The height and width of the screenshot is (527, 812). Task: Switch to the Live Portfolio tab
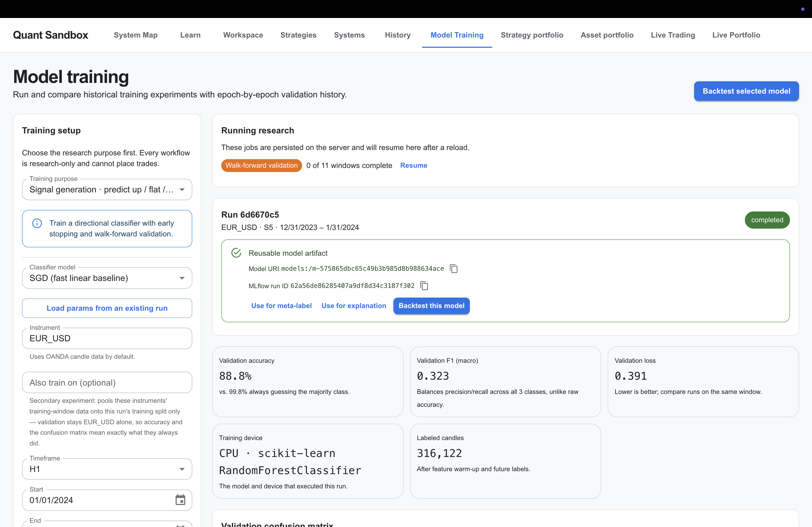coord(736,35)
